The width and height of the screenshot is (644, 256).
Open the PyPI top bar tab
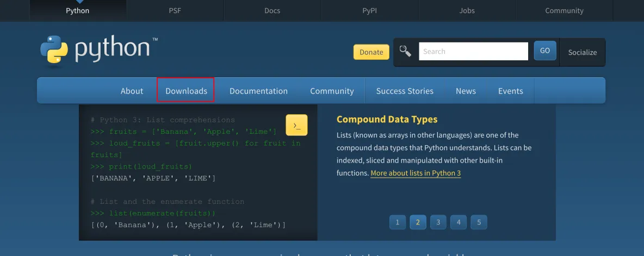pyautogui.click(x=370, y=11)
